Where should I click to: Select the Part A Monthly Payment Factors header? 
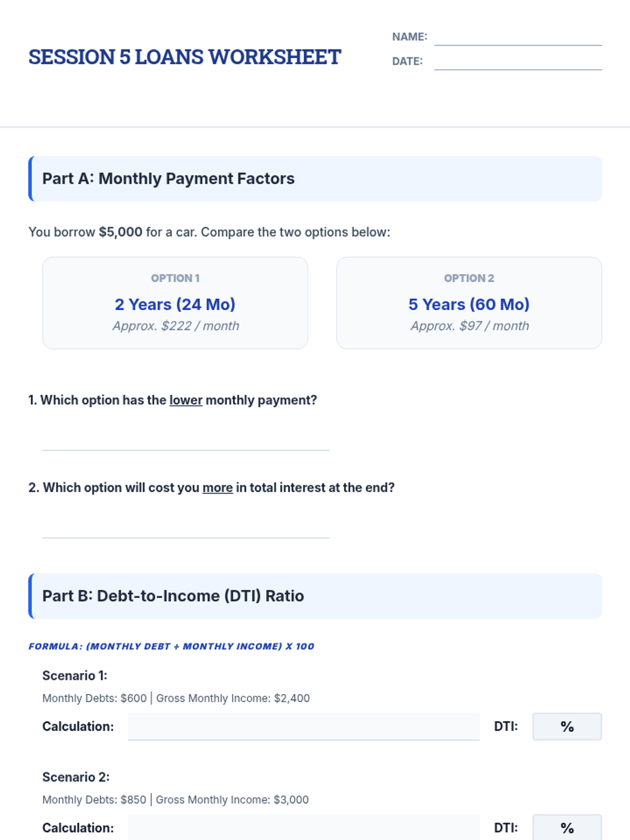pos(315,178)
